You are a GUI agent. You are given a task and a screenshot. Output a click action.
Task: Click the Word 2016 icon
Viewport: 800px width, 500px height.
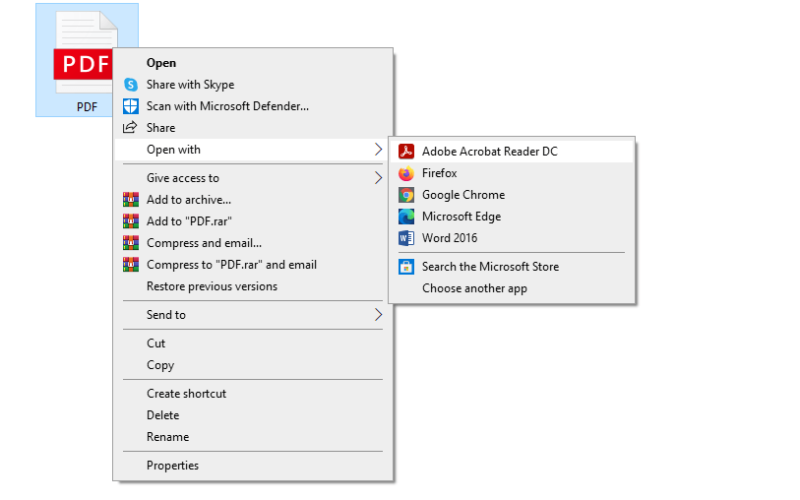[x=406, y=238]
